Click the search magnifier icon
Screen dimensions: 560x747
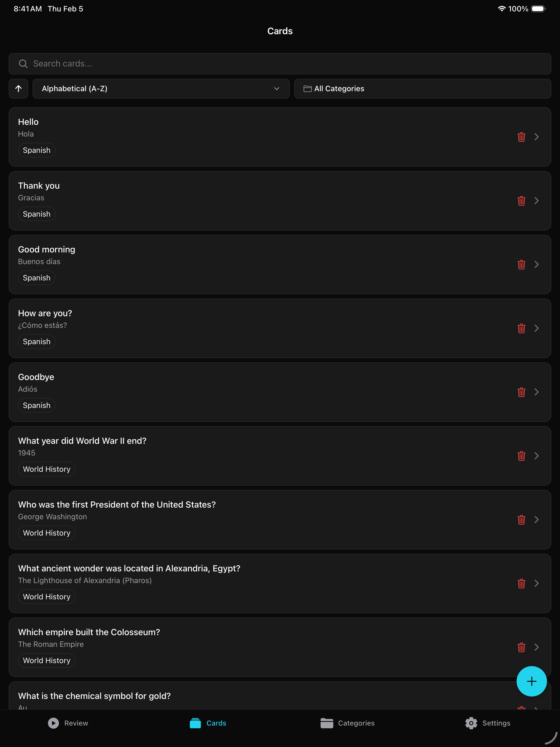click(x=23, y=64)
